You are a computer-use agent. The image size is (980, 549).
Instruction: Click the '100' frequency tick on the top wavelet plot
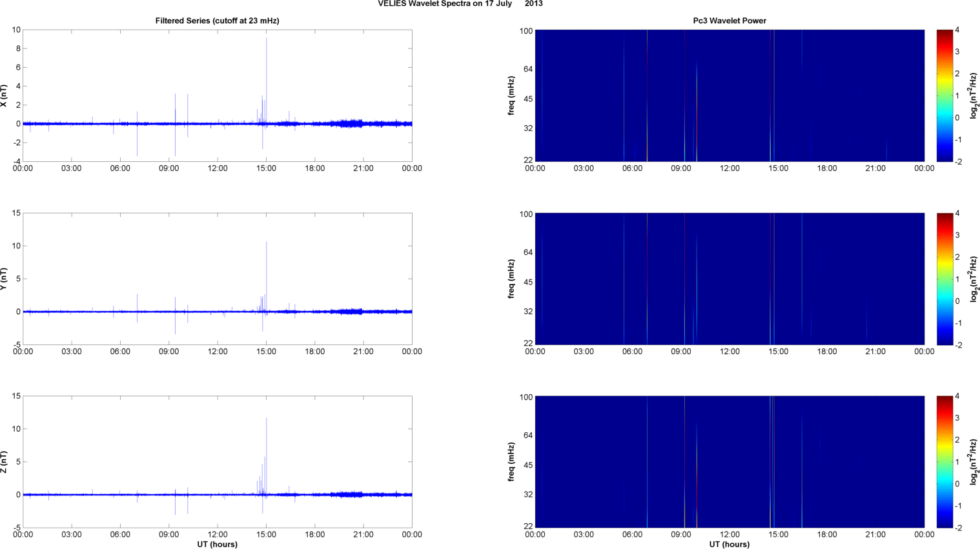tap(526, 31)
